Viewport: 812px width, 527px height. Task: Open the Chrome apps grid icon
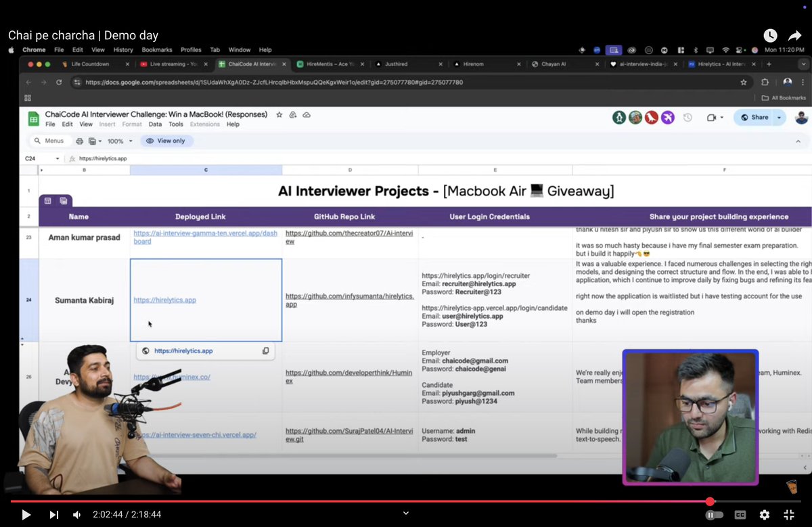[28, 97]
